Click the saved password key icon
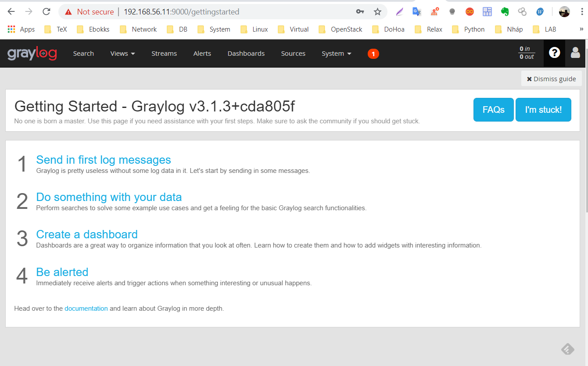This screenshot has height=366, width=588. pyautogui.click(x=360, y=12)
